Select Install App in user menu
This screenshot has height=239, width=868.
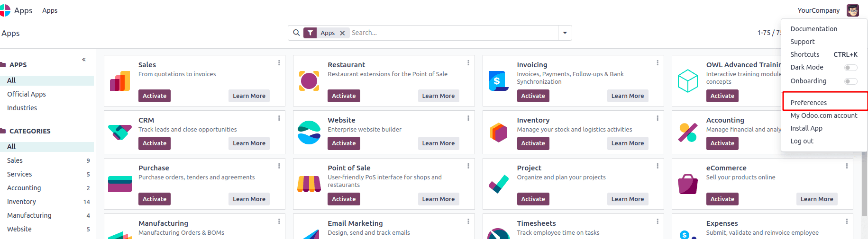pos(806,128)
